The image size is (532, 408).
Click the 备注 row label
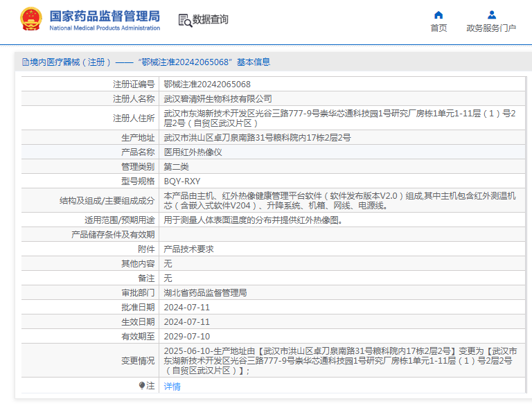(x=146, y=278)
